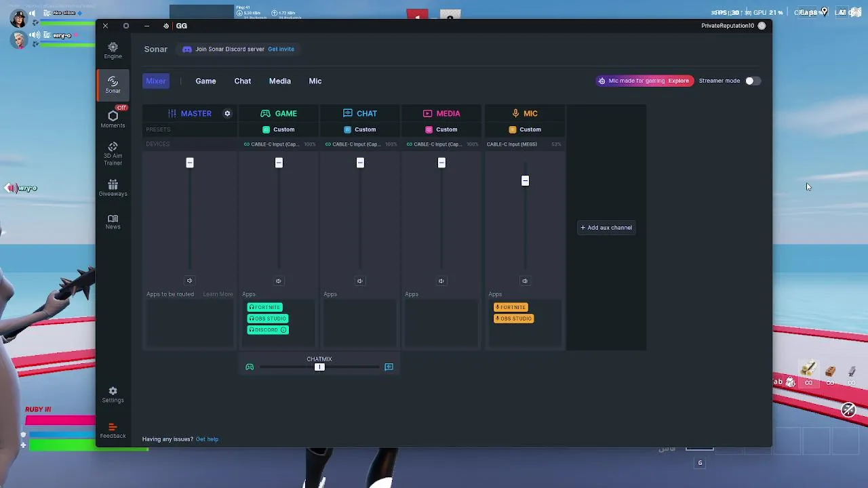Click the Sonar page title
This screenshot has width=868, height=488.
point(155,49)
